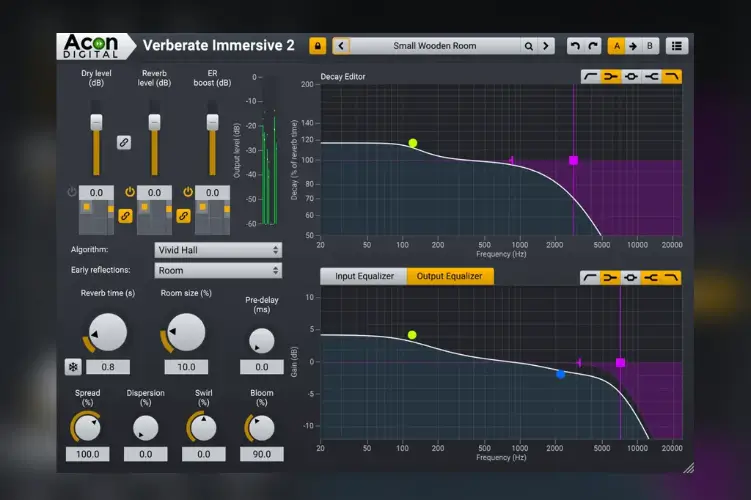Toggle reverb freeze snowflake button
This screenshot has height=500, width=751.
point(73,367)
